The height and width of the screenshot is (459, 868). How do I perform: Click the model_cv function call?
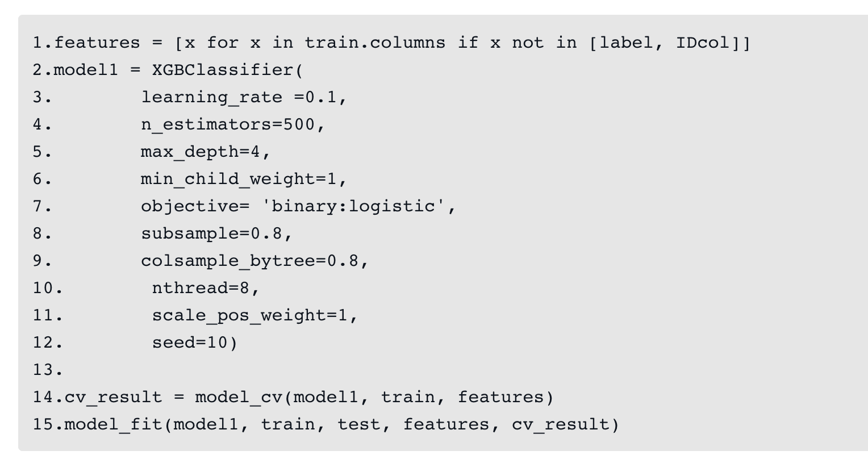point(239,397)
